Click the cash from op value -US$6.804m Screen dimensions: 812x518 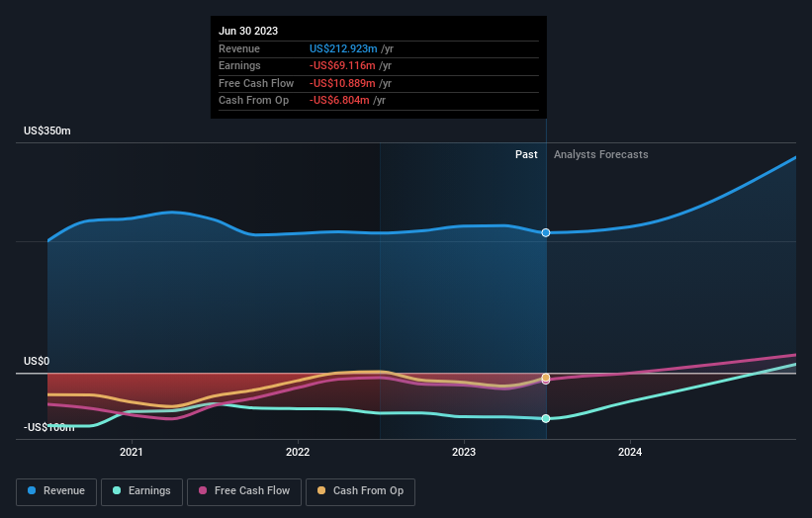coord(339,100)
